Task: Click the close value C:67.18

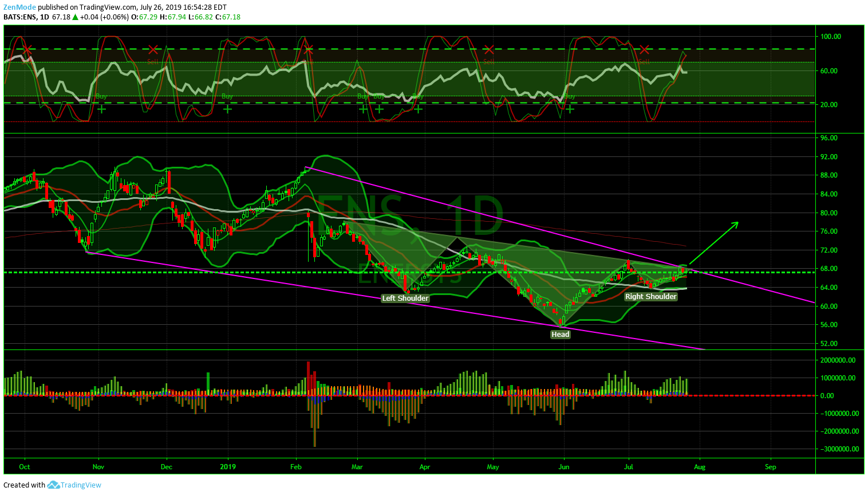Action: (228, 17)
